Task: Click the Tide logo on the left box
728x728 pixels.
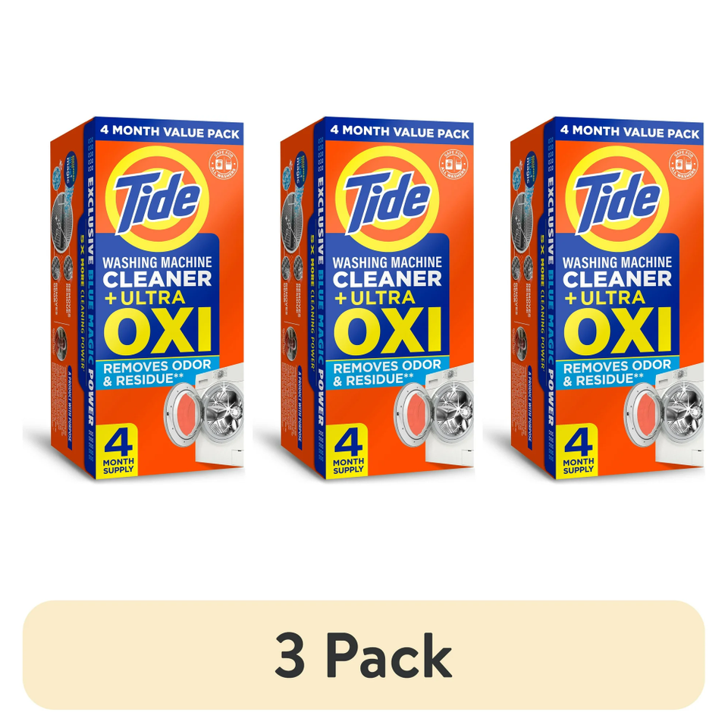Action: click(157, 199)
